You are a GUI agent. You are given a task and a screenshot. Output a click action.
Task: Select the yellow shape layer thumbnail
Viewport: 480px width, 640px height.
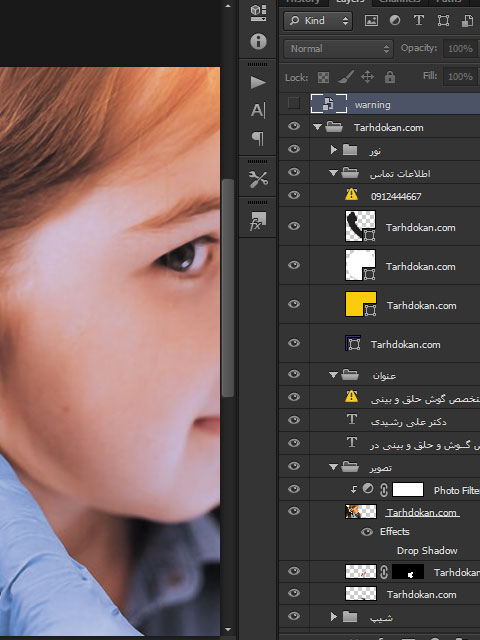click(x=361, y=304)
